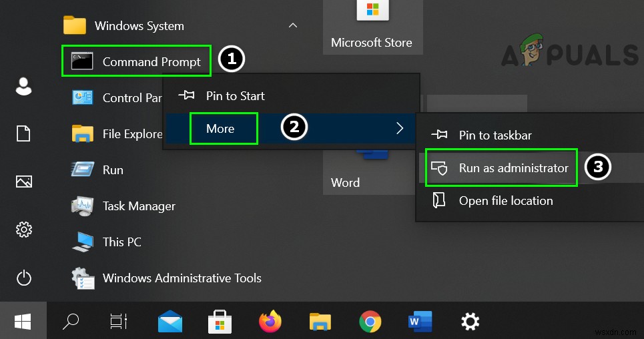This screenshot has height=339, width=644.
Task: Open taskbar Search magnifier icon
Action: [71, 322]
